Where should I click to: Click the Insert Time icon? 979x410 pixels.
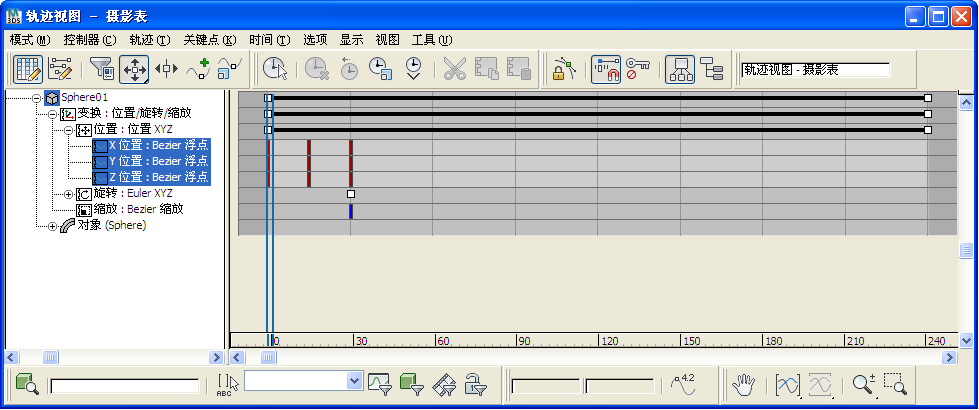coord(413,69)
